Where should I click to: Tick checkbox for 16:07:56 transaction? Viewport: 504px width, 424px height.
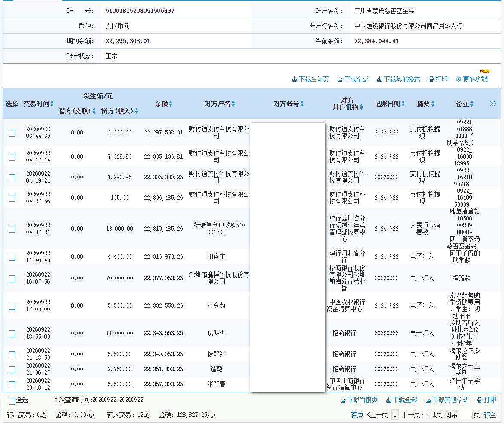[12, 279]
